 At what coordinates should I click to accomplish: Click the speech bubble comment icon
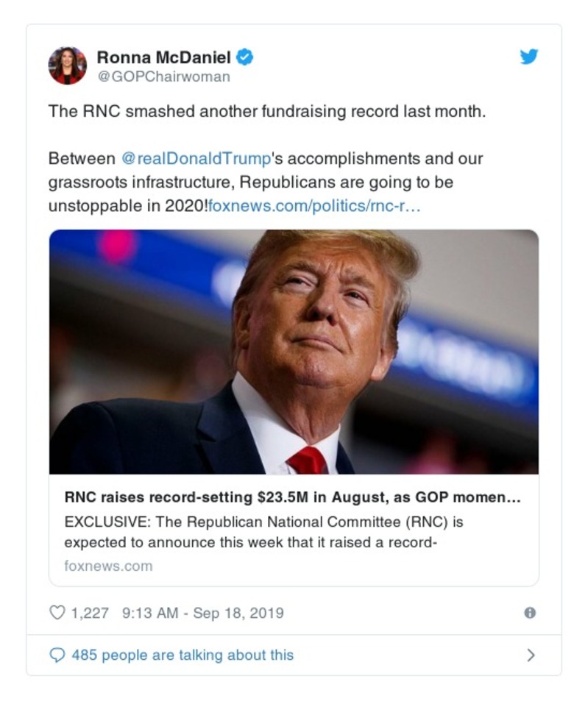click(57, 653)
